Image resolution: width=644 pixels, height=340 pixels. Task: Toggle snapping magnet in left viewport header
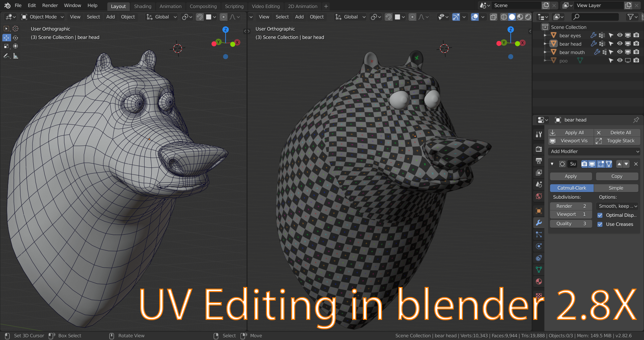tap(200, 17)
